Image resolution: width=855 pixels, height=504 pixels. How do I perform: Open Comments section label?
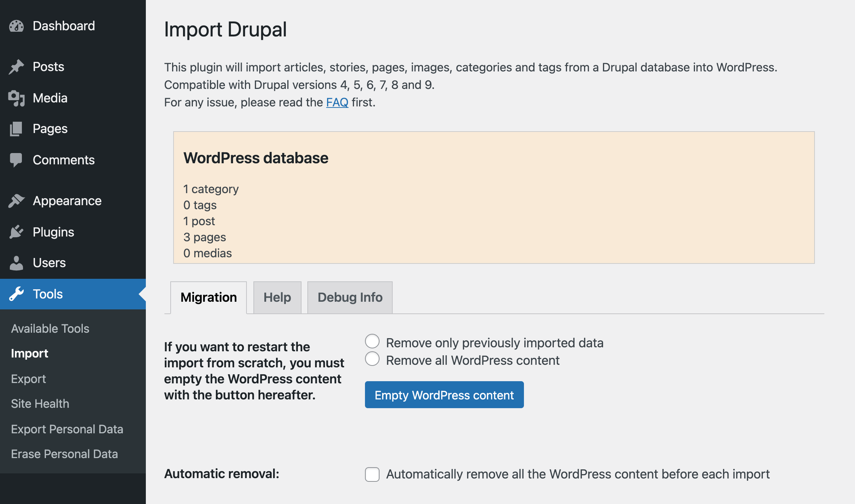[x=64, y=160]
